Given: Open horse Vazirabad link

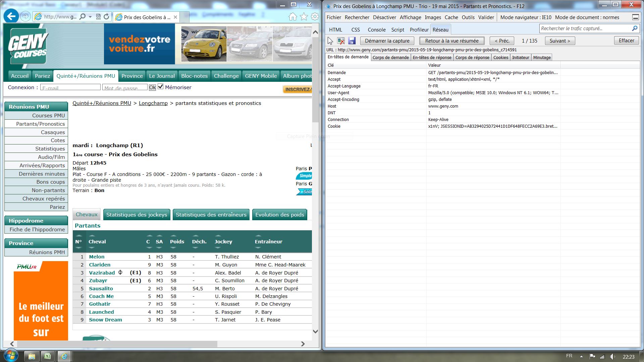Looking at the screenshot, I should (102, 273).
